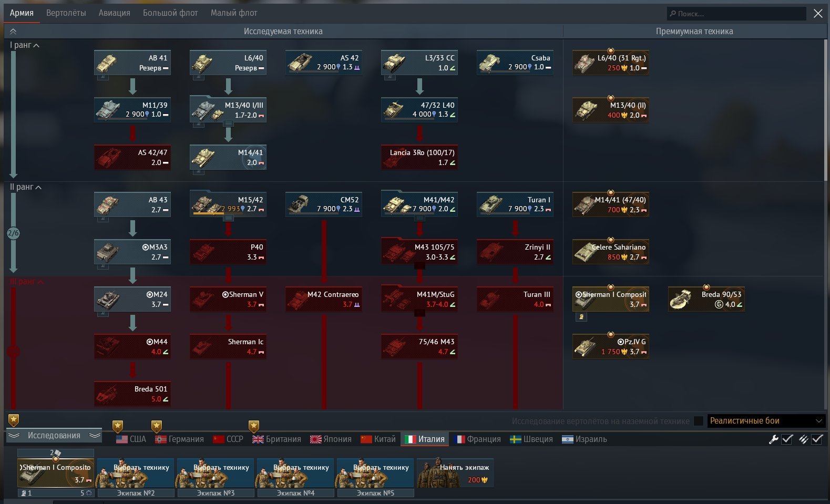Click the wrench auto-repair icon
The width and height of the screenshot is (830, 504).
pos(773,439)
